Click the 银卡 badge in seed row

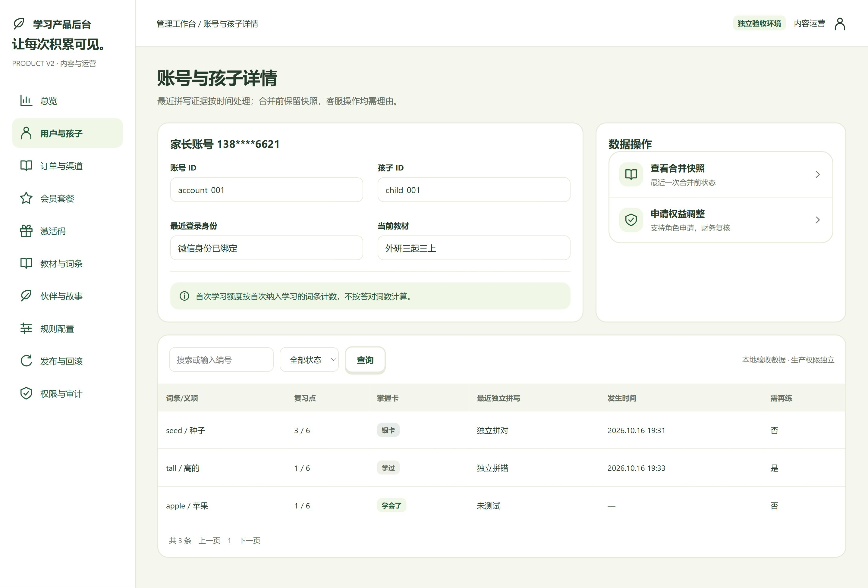coord(388,430)
